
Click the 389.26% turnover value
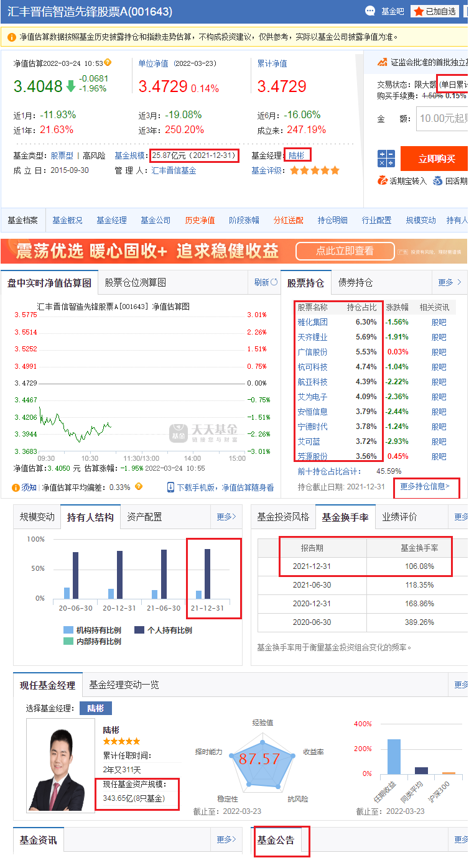point(419,622)
